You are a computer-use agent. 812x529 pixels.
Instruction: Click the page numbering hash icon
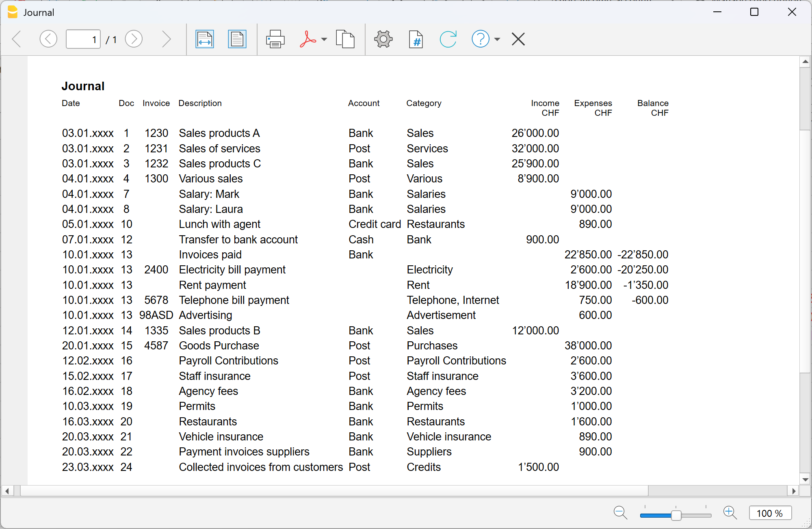[x=416, y=39]
